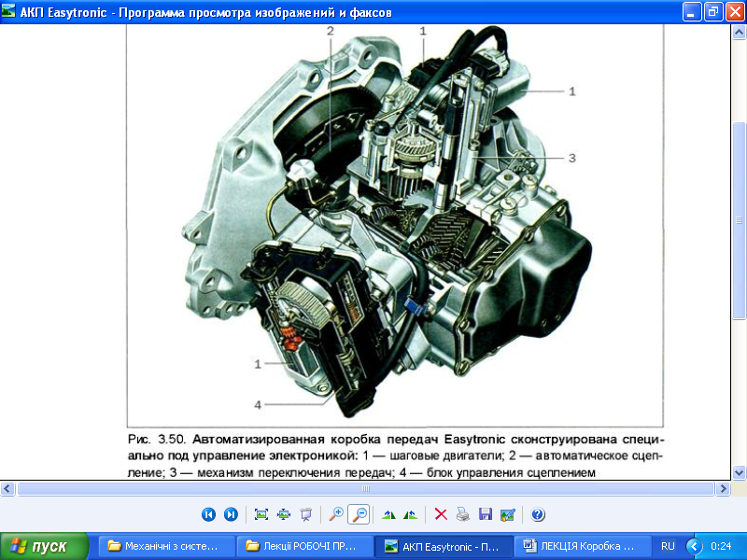Click vertical scrollbar up arrow
Screen dimensions: 747x560
pos(739,33)
